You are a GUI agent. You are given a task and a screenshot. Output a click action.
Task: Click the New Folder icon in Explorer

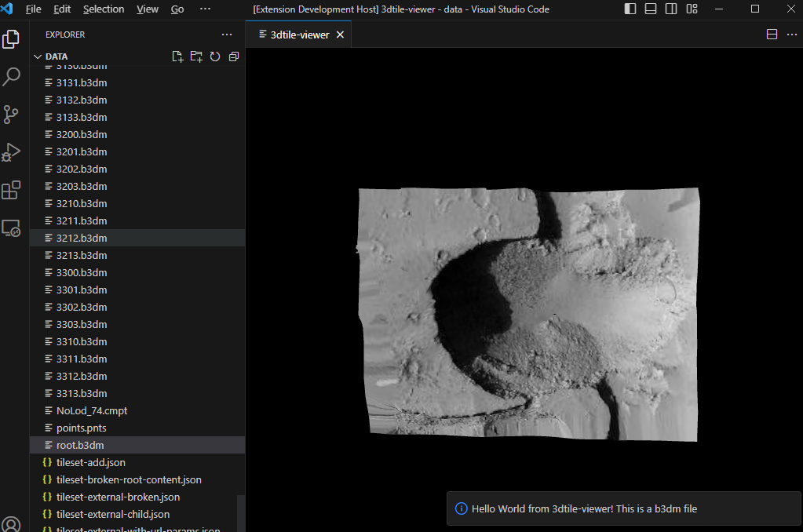tap(196, 56)
